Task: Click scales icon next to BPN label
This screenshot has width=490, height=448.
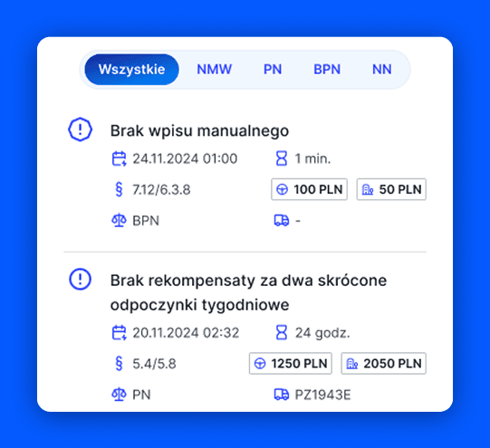Action: pos(119,221)
